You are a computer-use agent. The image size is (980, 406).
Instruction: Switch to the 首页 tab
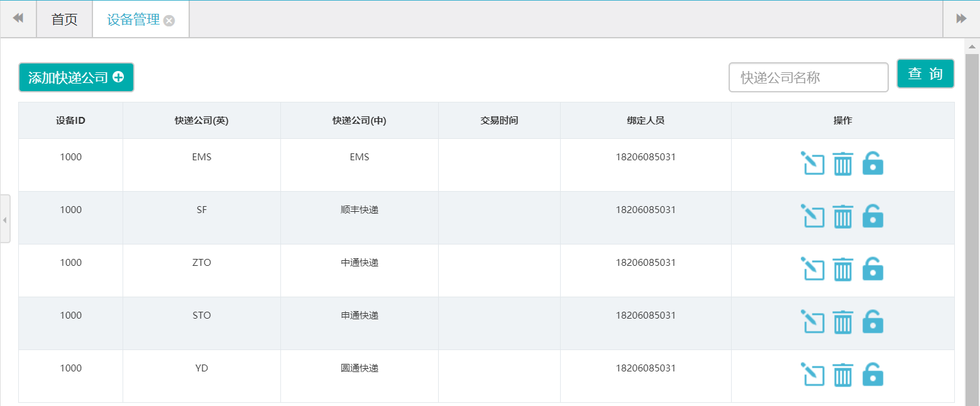[x=64, y=19]
